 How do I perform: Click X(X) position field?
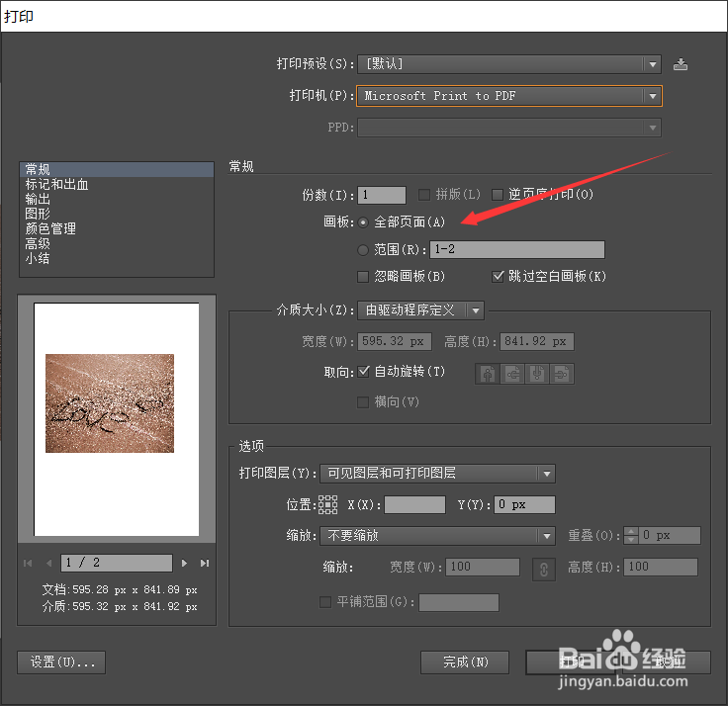[x=414, y=504]
